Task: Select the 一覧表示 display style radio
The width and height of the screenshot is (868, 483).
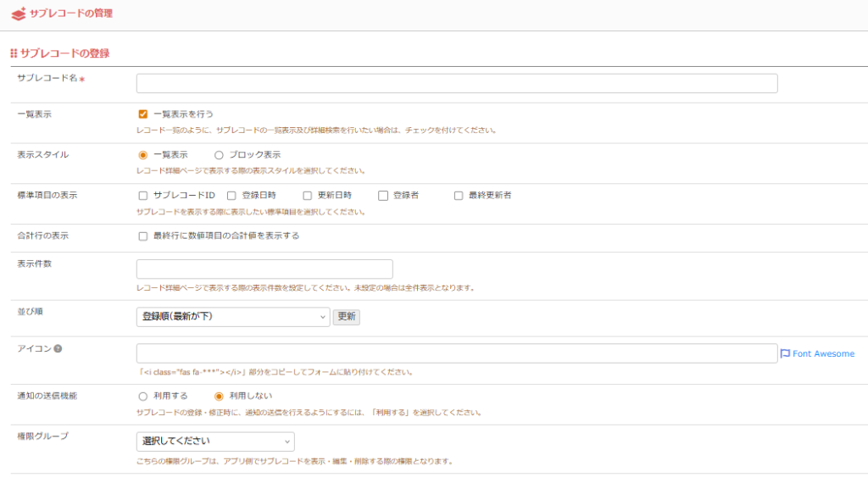Action: pyautogui.click(x=143, y=155)
